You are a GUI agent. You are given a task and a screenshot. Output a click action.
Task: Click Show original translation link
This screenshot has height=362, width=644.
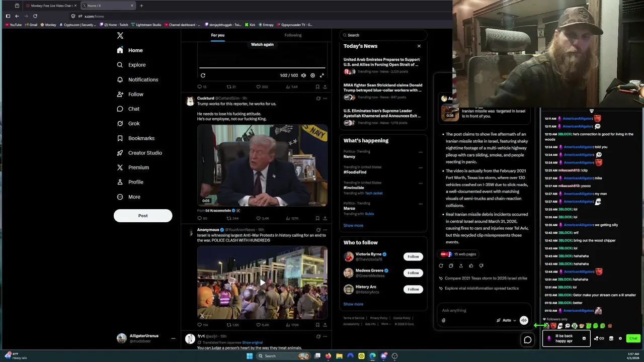click(x=252, y=342)
